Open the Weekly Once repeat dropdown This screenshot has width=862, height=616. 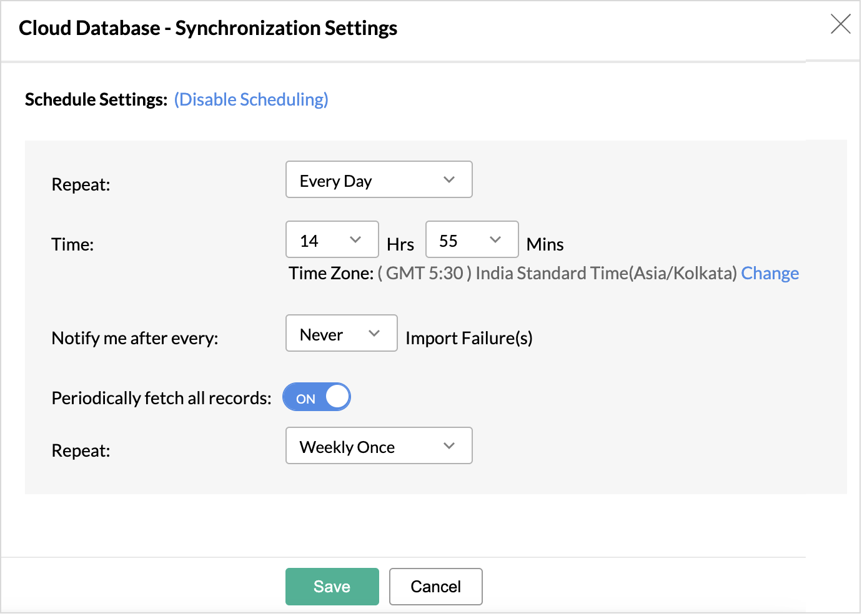coord(379,446)
